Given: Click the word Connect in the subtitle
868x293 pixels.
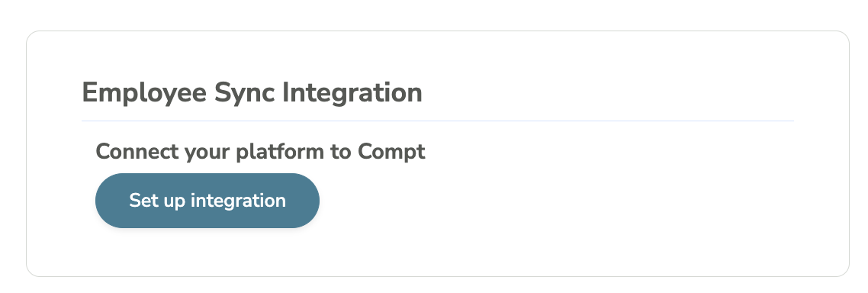Looking at the screenshot, I should pos(137,152).
